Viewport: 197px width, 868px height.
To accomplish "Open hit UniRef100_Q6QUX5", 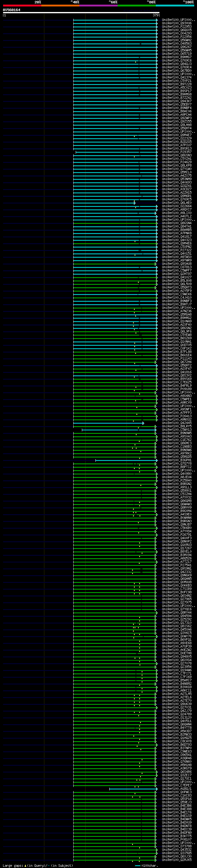I will (176, 30).
